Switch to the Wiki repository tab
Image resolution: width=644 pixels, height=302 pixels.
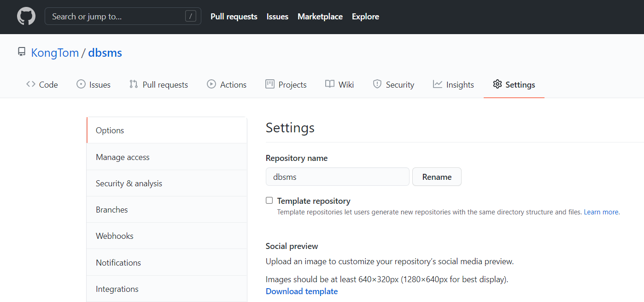[340, 84]
